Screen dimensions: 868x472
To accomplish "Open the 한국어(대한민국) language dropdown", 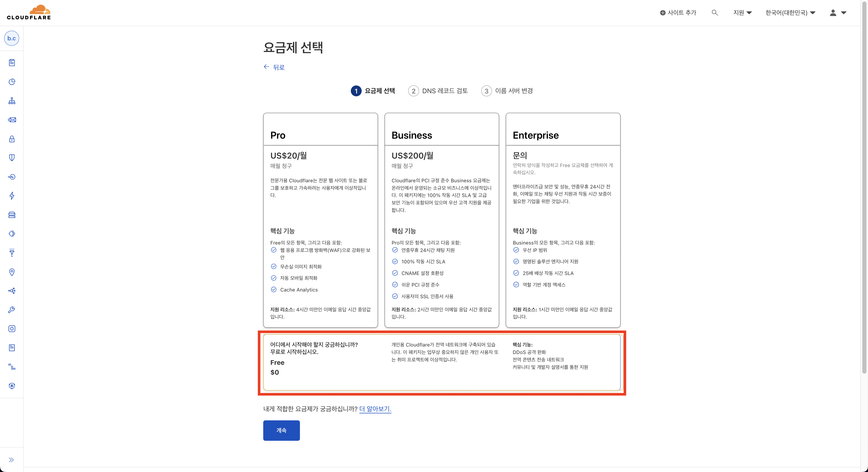I will point(790,13).
